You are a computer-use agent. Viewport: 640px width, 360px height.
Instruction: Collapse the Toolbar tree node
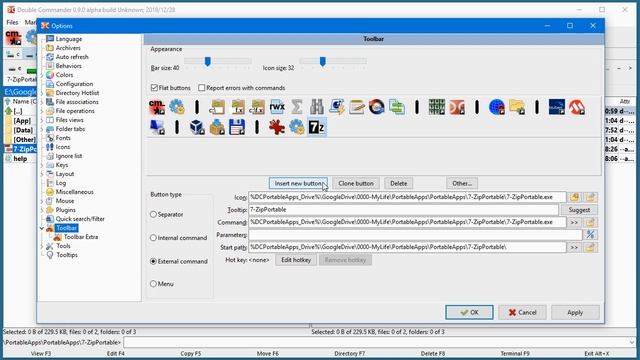(x=42, y=228)
